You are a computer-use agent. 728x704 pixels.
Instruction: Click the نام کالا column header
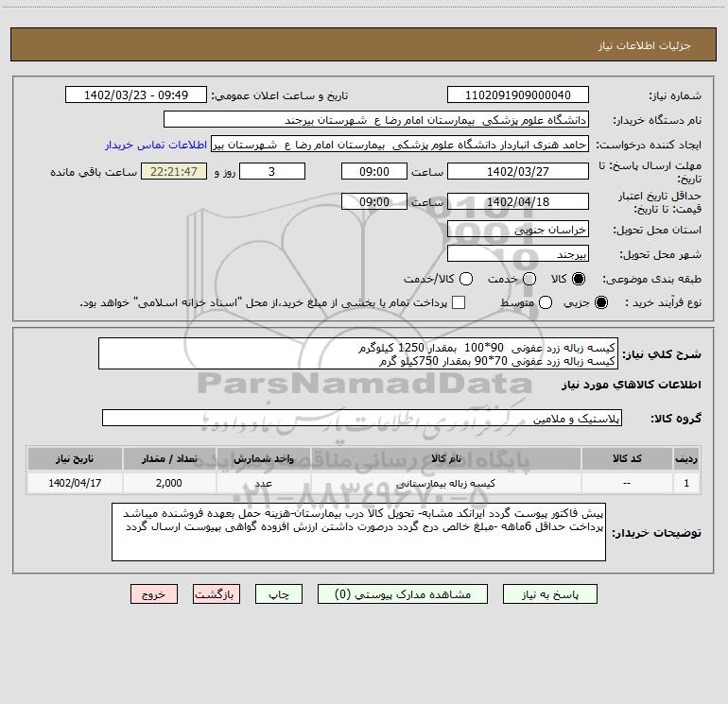tap(446, 458)
